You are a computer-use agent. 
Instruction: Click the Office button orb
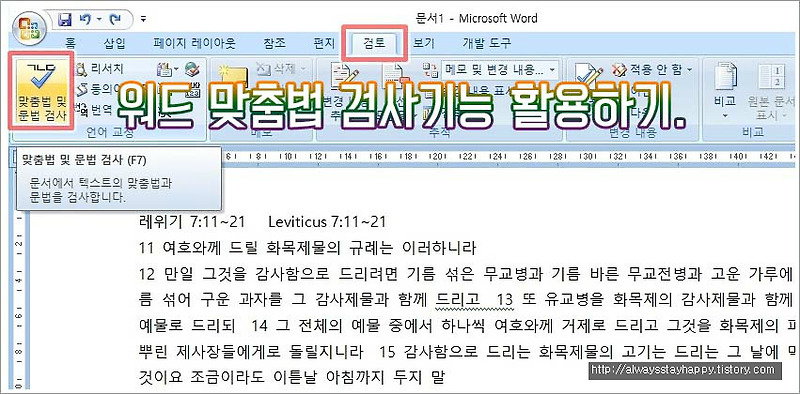pos(30,29)
